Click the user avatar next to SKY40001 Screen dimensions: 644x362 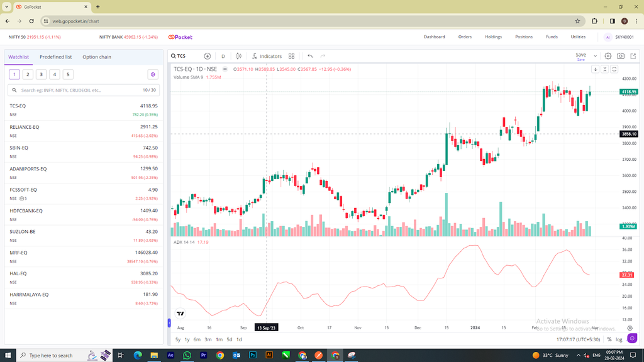(x=608, y=37)
